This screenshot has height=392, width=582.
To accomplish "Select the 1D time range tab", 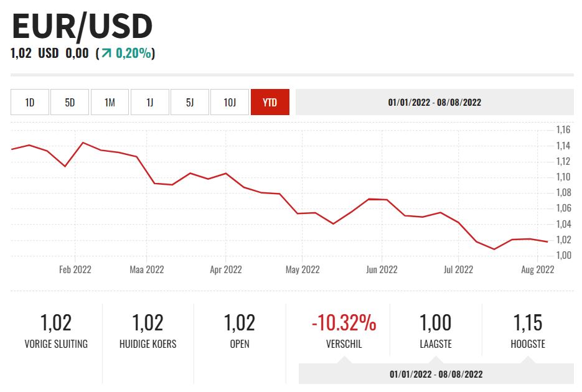I will [x=30, y=102].
